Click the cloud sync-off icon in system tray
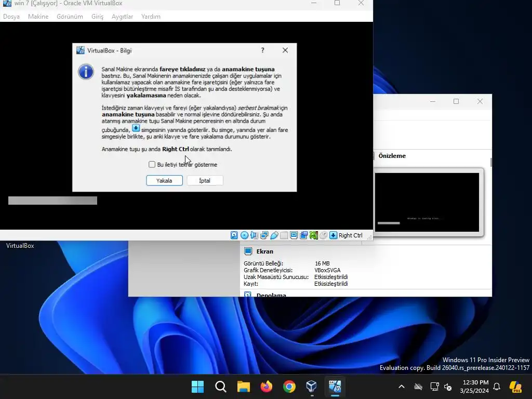 418,387
